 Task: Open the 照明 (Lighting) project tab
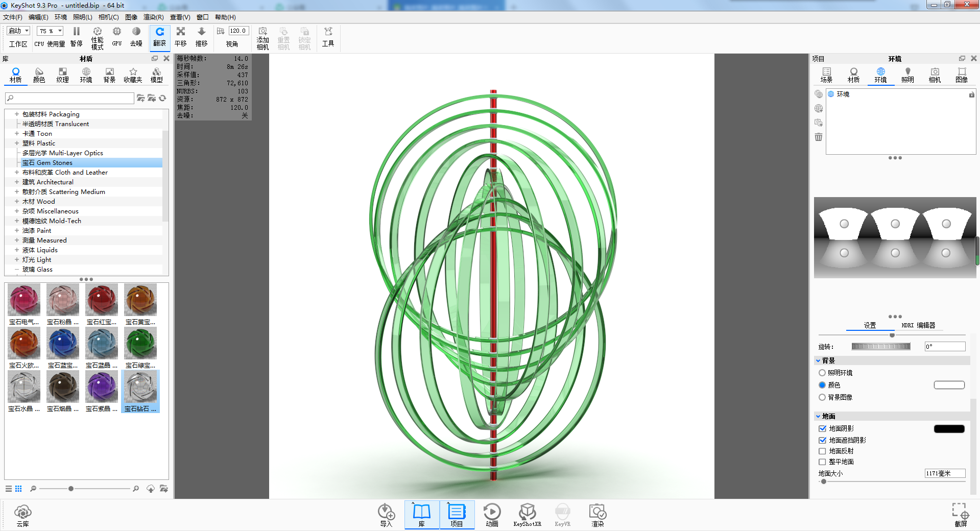tap(907, 75)
